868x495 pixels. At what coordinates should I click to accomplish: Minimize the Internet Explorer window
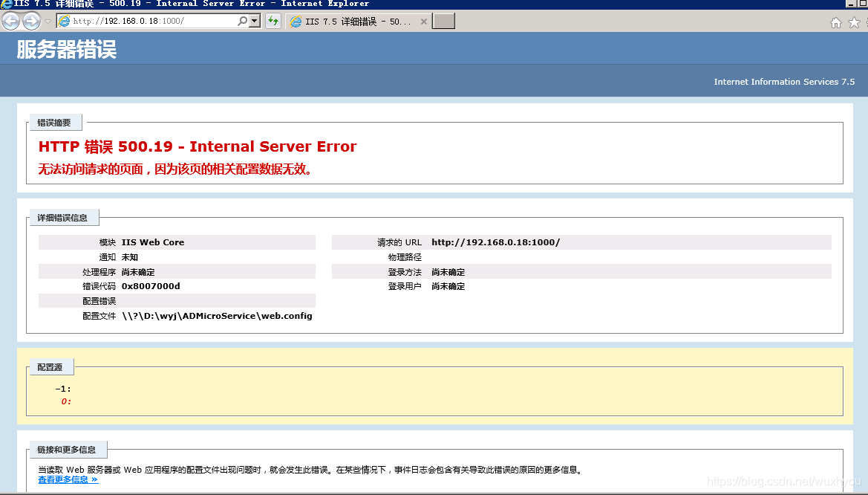tap(852, 4)
